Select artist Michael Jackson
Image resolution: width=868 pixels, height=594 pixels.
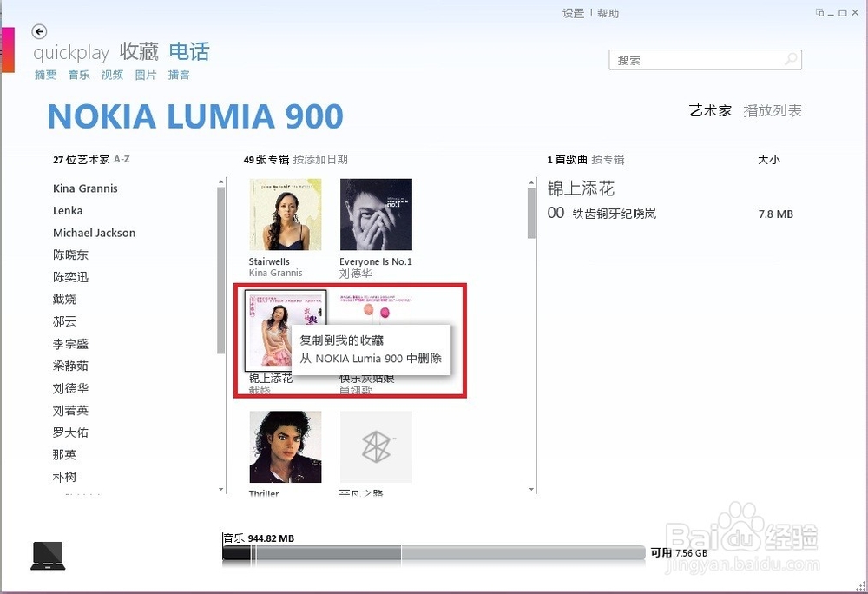(94, 233)
